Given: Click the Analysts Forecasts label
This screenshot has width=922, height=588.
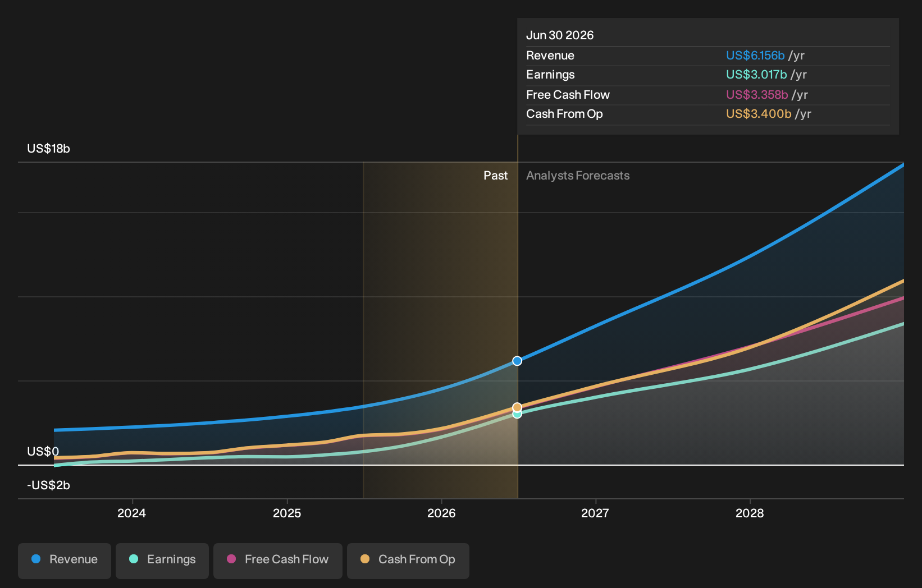Looking at the screenshot, I should point(578,176).
